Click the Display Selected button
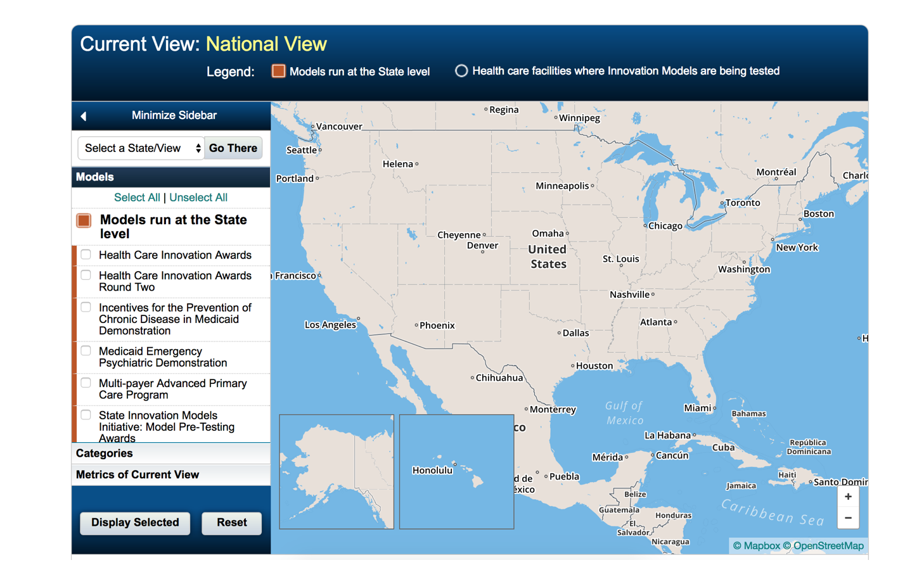 click(135, 523)
